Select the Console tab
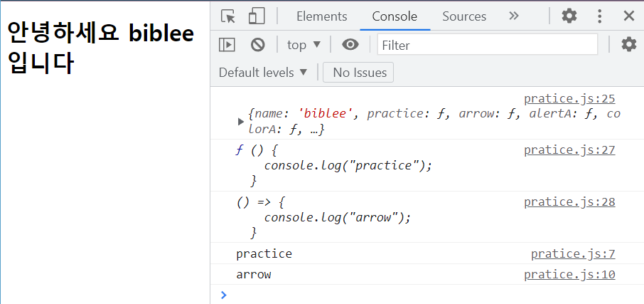Viewport: 644px width, 304px height. click(395, 16)
